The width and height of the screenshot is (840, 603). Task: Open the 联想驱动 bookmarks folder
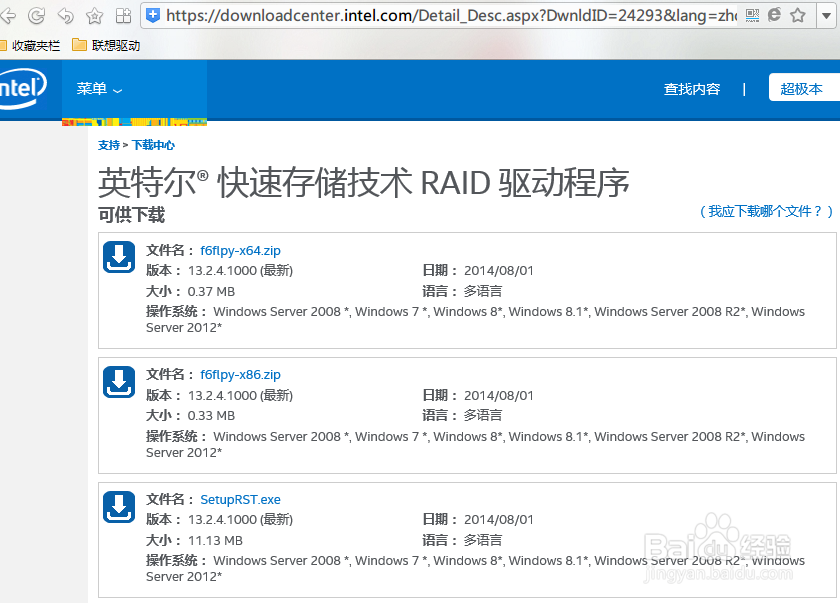pos(111,45)
